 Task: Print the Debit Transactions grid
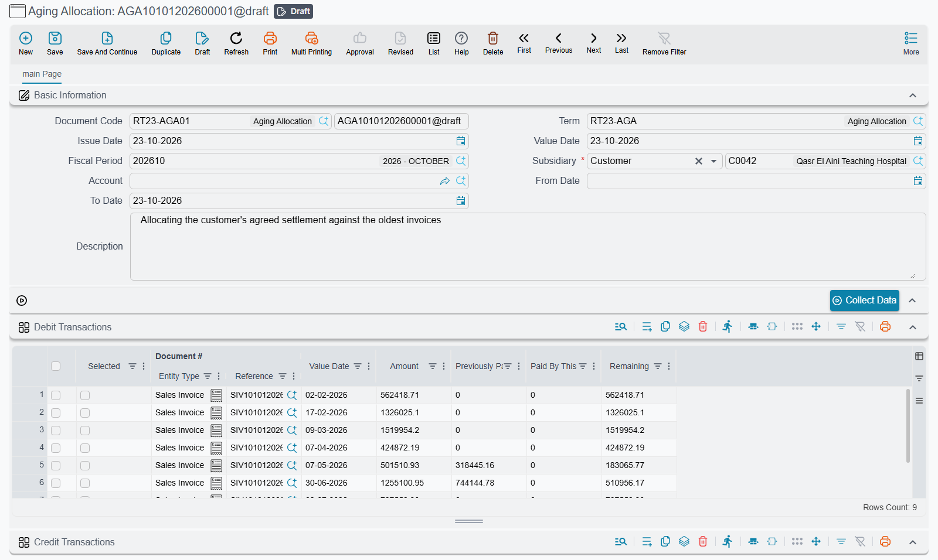point(885,327)
